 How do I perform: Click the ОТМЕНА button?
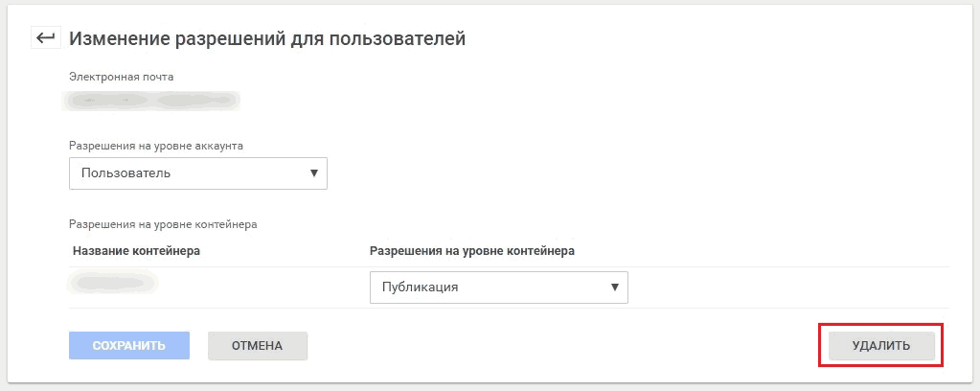(258, 345)
